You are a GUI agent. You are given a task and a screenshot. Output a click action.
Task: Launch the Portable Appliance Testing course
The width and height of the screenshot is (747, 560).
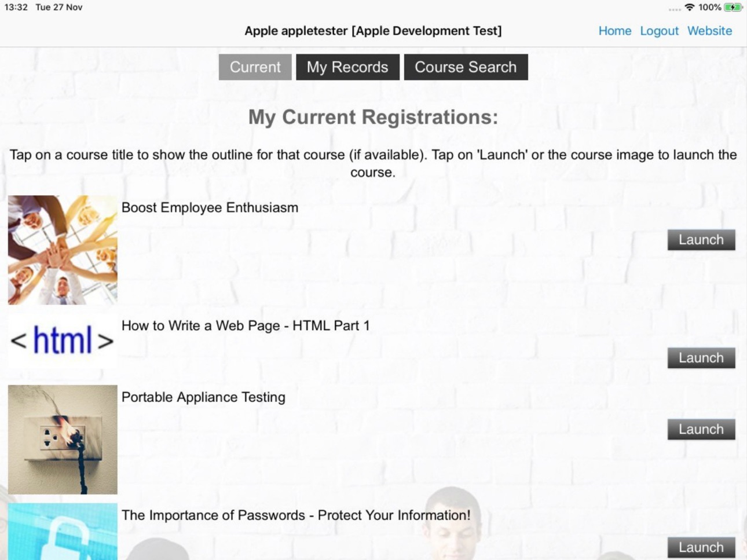coord(701,429)
